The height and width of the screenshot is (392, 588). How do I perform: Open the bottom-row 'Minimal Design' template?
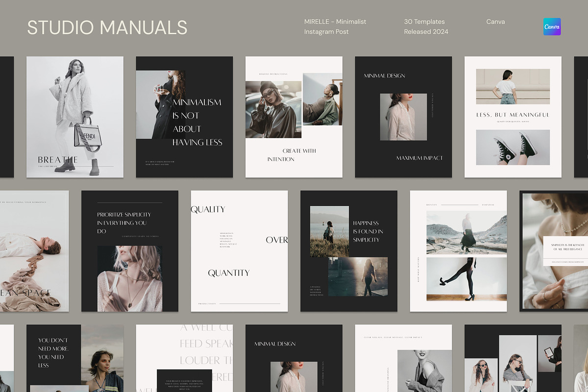point(294,358)
